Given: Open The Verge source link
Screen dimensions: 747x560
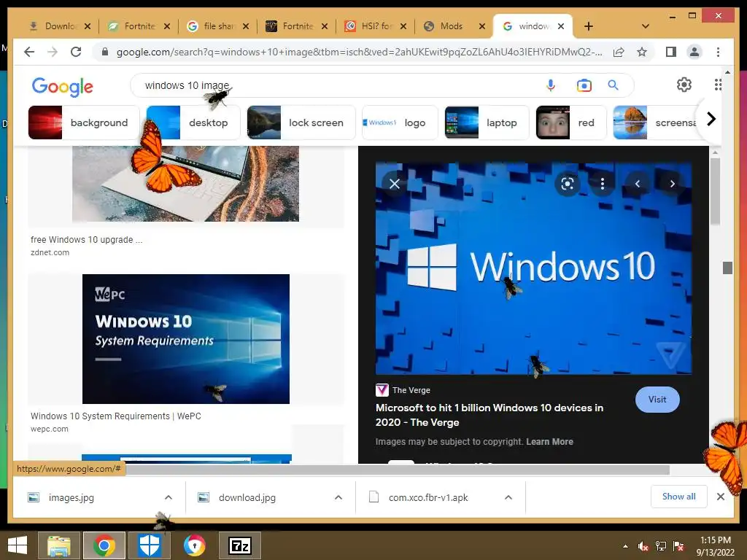Looking at the screenshot, I should tap(403, 390).
